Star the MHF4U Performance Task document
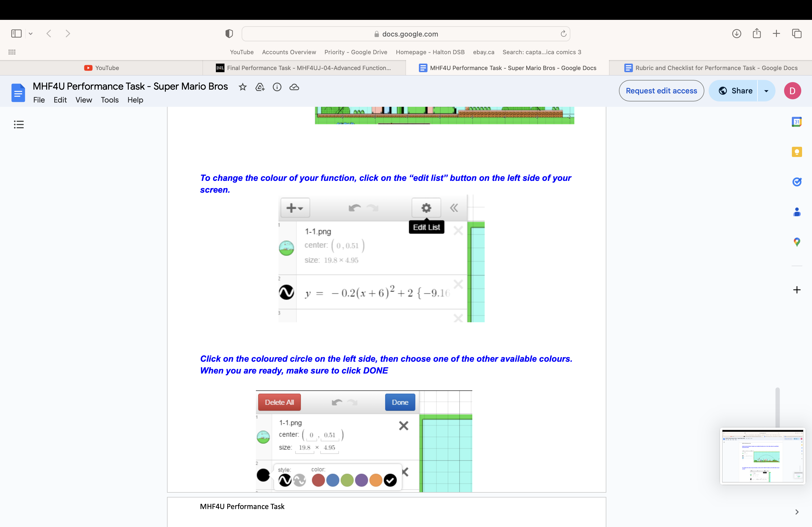The image size is (812, 527). (x=242, y=87)
